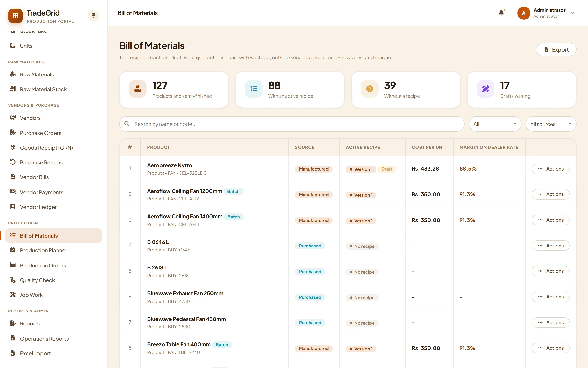Click the Goods Receipt (GRN) icon
Viewport: 588px width, 368px height.
(13, 147)
